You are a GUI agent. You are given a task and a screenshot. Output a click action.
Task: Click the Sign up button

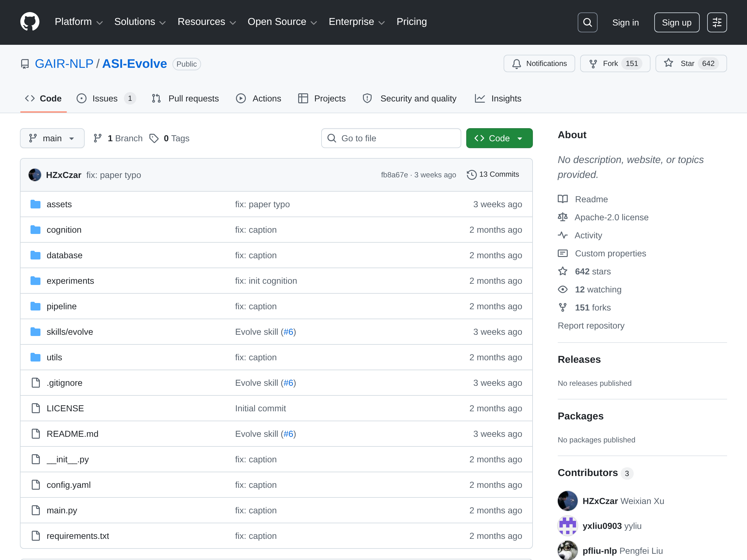click(676, 22)
